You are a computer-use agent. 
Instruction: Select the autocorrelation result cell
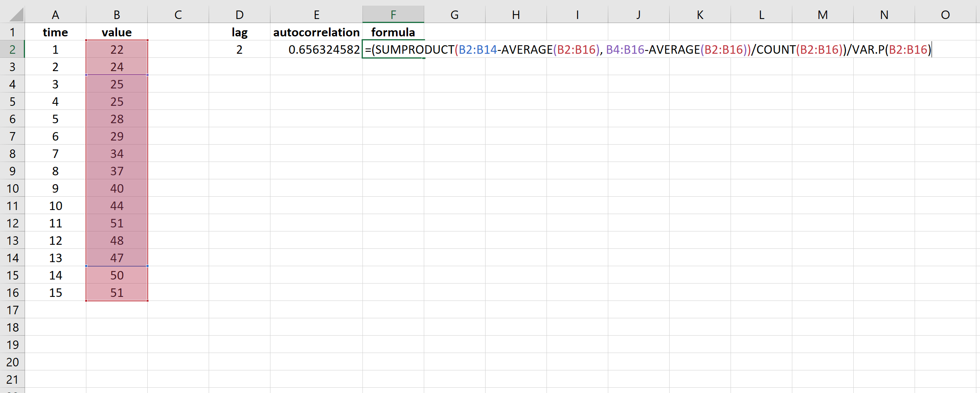pos(317,49)
